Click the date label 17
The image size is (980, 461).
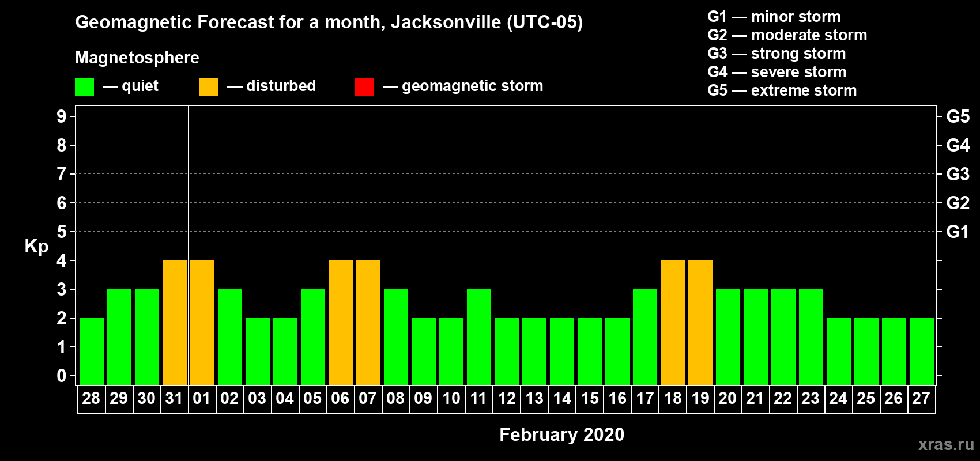pyautogui.click(x=645, y=398)
